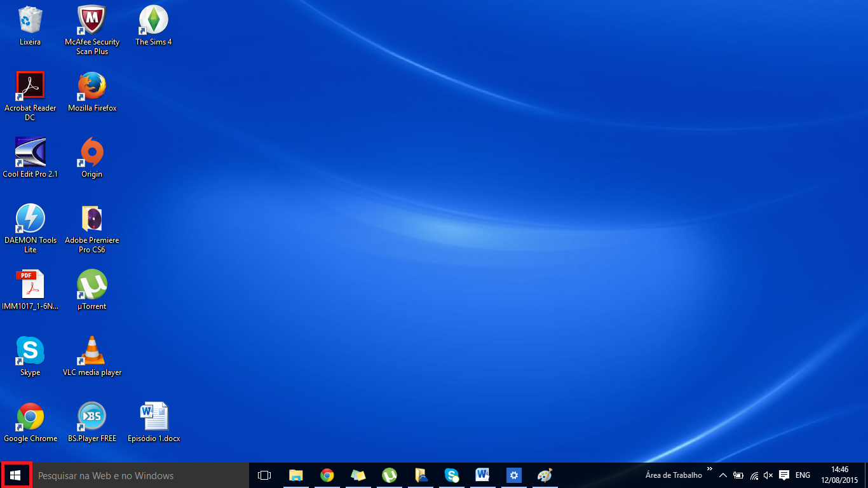Open Settings gear on taskbar

514,475
